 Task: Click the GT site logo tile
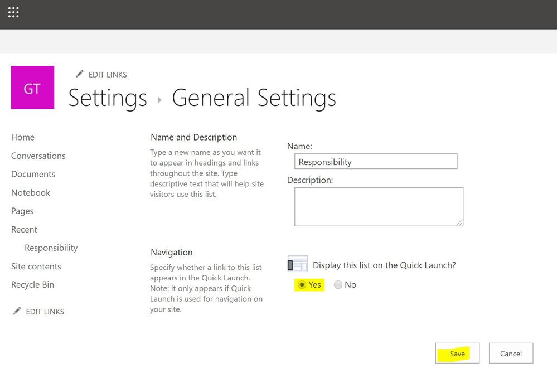pyautogui.click(x=33, y=88)
